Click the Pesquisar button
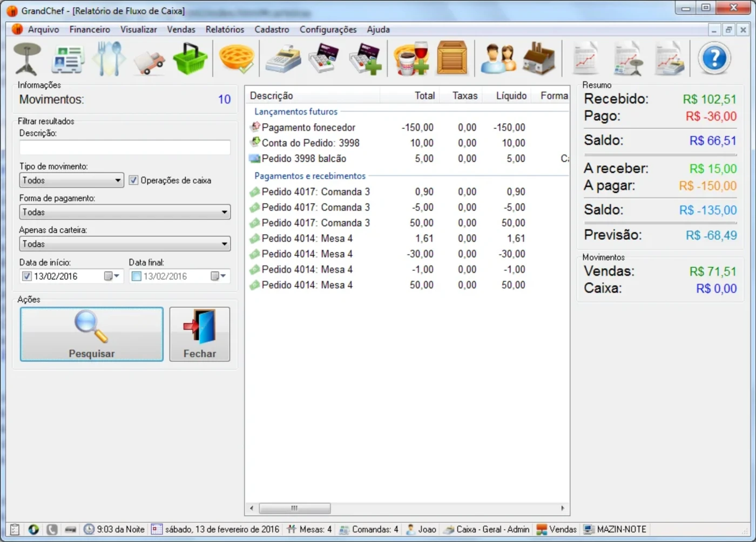This screenshot has width=756, height=542. (x=91, y=334)
